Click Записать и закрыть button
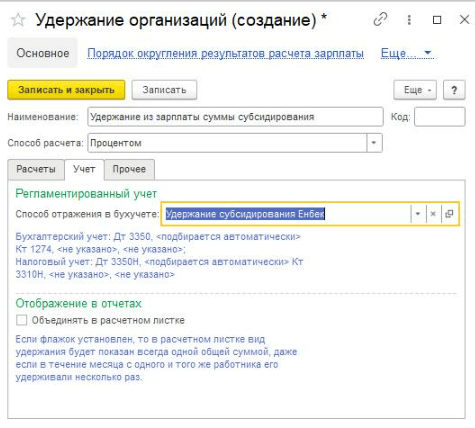 (x=66, y=90)
